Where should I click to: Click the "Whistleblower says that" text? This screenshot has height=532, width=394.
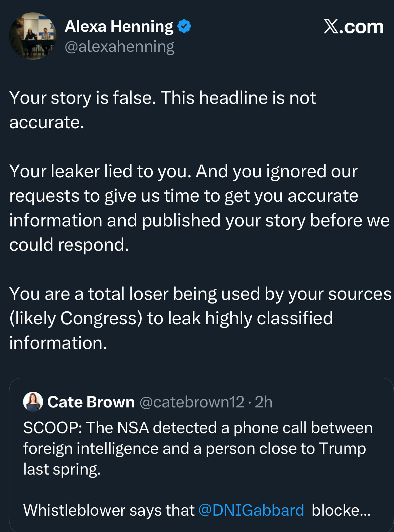pos(109,510)
